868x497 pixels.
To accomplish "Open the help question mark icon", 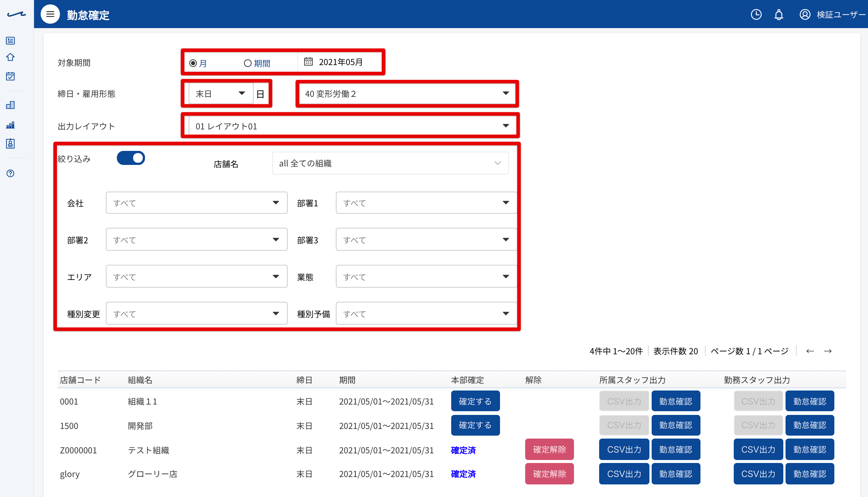I will (x=10, y=173).
